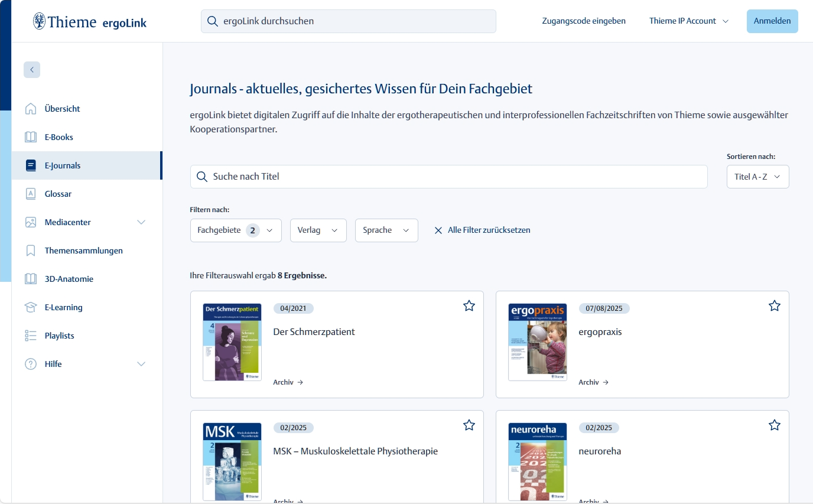Click the Suche nach Titel field
The height and width of the screenshot is (504, 813).
(448, 177)
